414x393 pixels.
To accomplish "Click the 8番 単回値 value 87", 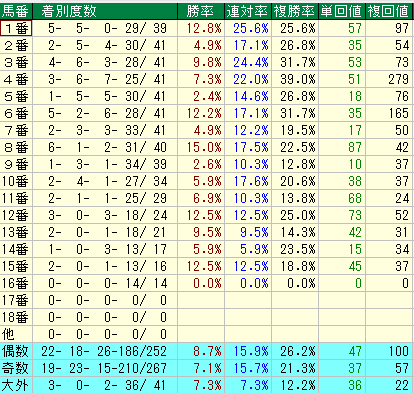I will click(x=355, y=147).
